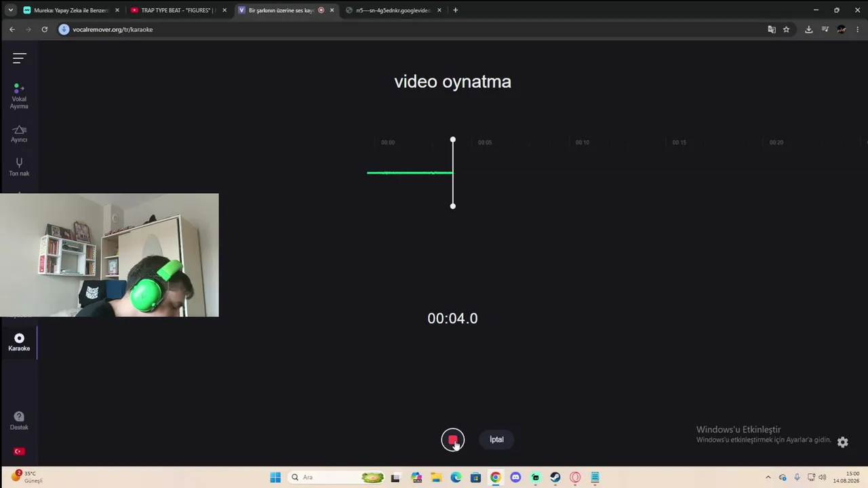Open the Destek help page
This screenshot has height=488, width=868.
19,421
